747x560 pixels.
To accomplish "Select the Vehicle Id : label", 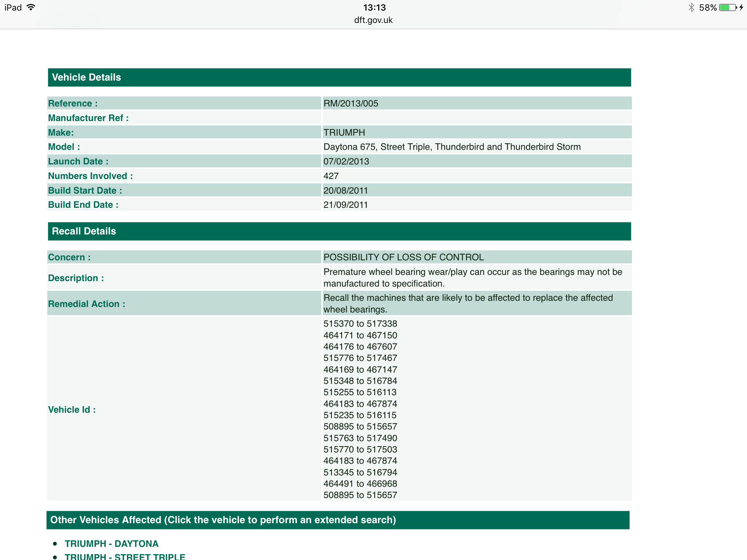I will [x=72, y=410].
